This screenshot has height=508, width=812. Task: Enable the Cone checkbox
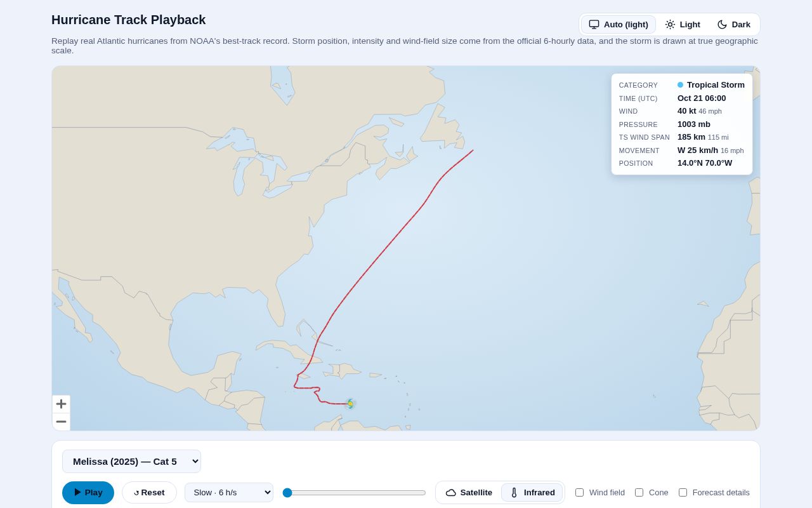tap(639, 493)
